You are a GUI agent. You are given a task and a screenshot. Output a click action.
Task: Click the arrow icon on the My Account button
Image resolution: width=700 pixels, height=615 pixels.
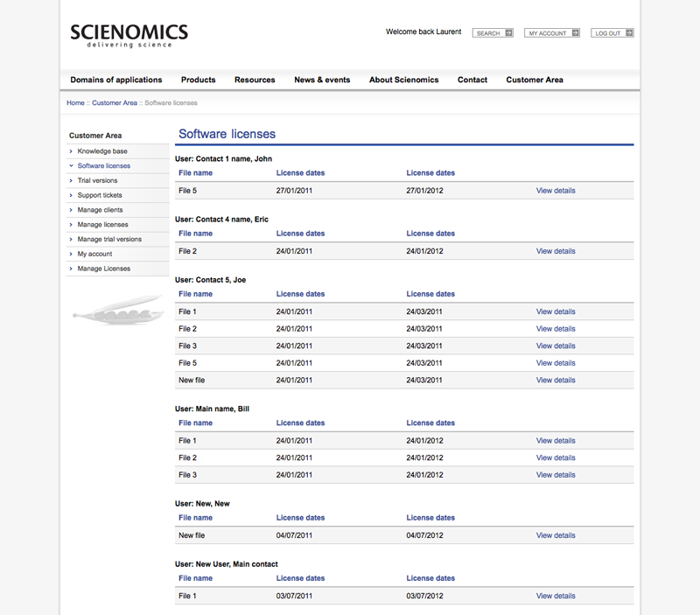tap(576, 33)
